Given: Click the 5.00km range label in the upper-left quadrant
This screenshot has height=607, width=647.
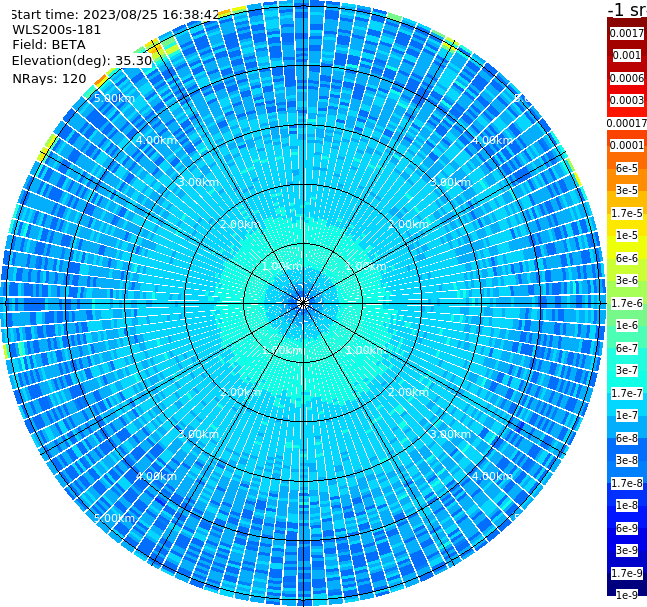Looking at the screenshot, I should point(114,98).
